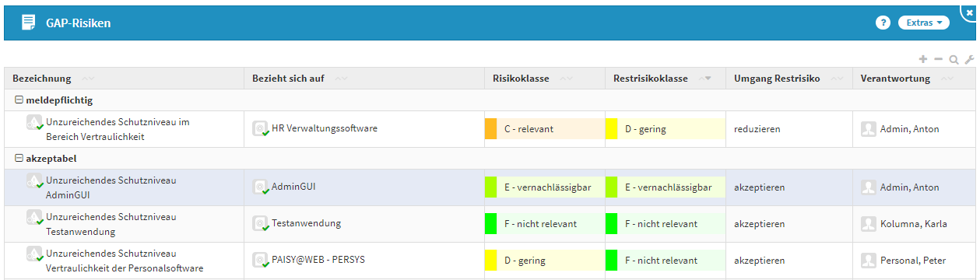Viewport: 980px width, 280px height.
Task: Click the yellow D - gering Restrisikoklasse cell
Action: (x=666, y=128)
